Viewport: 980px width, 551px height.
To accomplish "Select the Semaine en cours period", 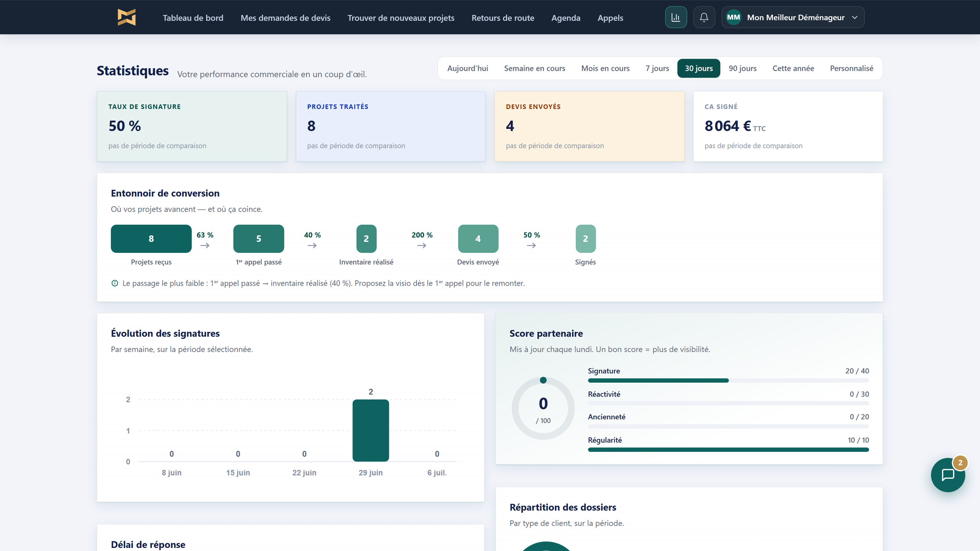I will pyautogui.click(x=534, y=68).
